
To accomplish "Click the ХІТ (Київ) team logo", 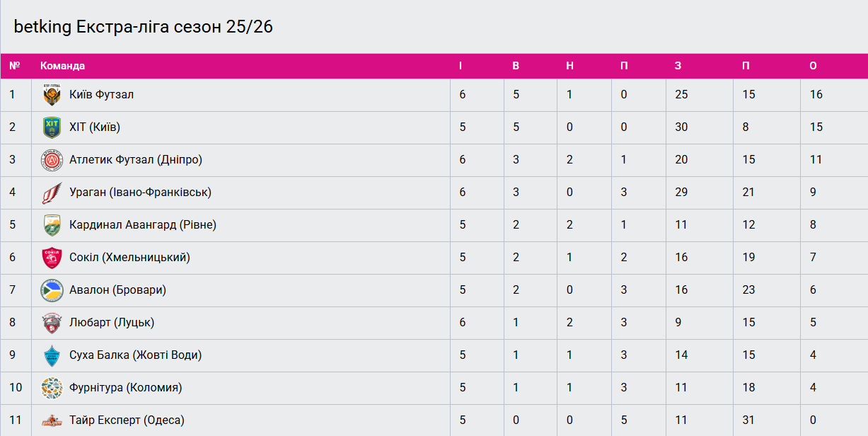I will pyautogui.click(x=52, y=127).
